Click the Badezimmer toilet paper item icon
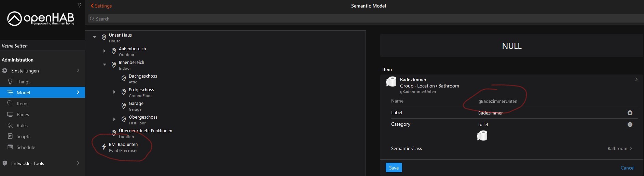 click(391, 82)
